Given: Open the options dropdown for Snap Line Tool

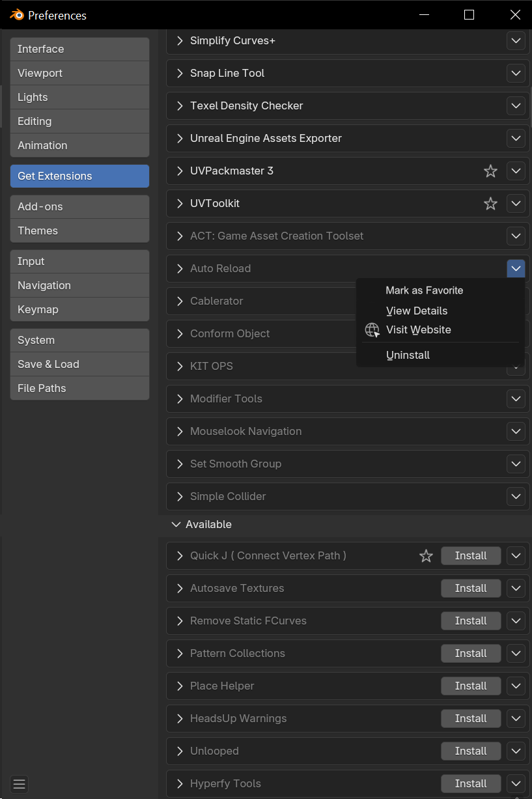Looking at the screenshot, I should pos(516,73).
